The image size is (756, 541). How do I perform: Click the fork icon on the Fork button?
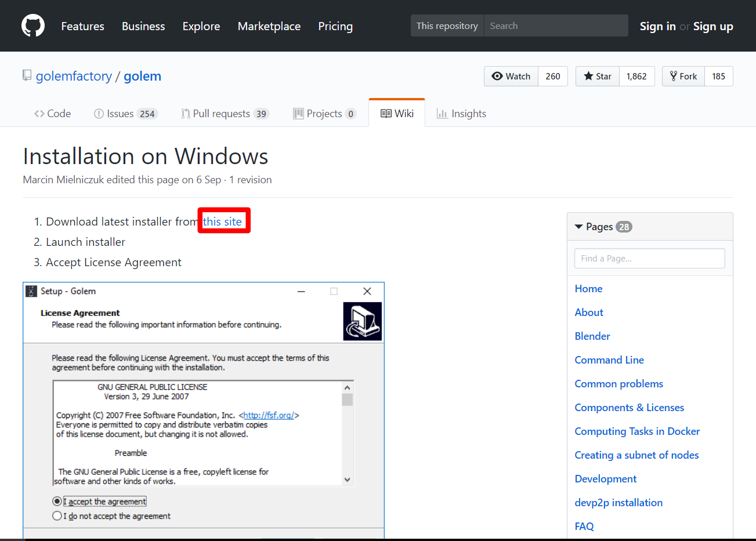674,76
